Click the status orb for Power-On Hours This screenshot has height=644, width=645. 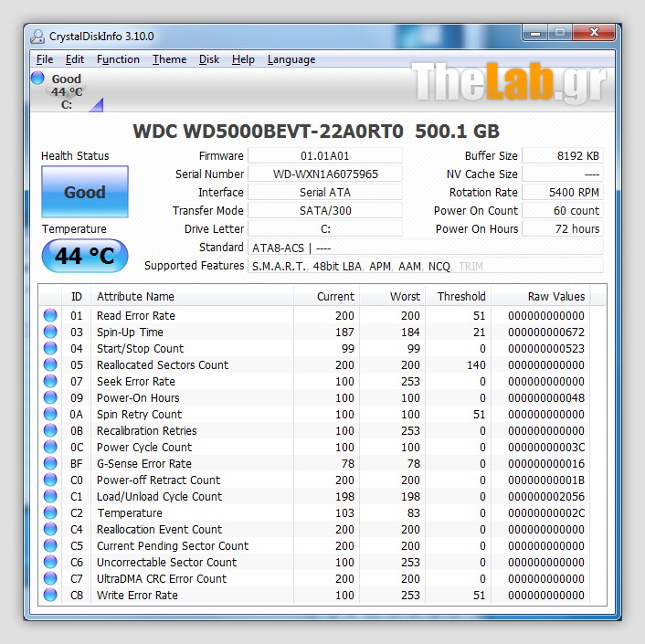(x=50, y=397)
